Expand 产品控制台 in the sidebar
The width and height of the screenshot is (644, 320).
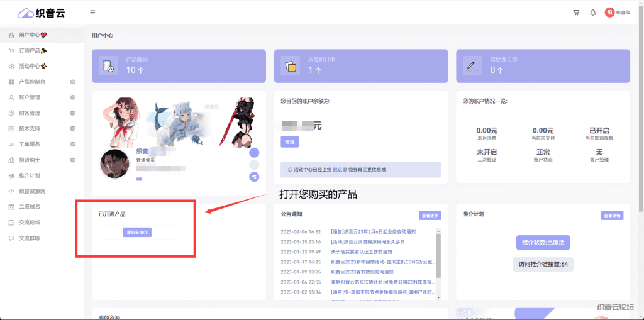click(x=42, y=82)
